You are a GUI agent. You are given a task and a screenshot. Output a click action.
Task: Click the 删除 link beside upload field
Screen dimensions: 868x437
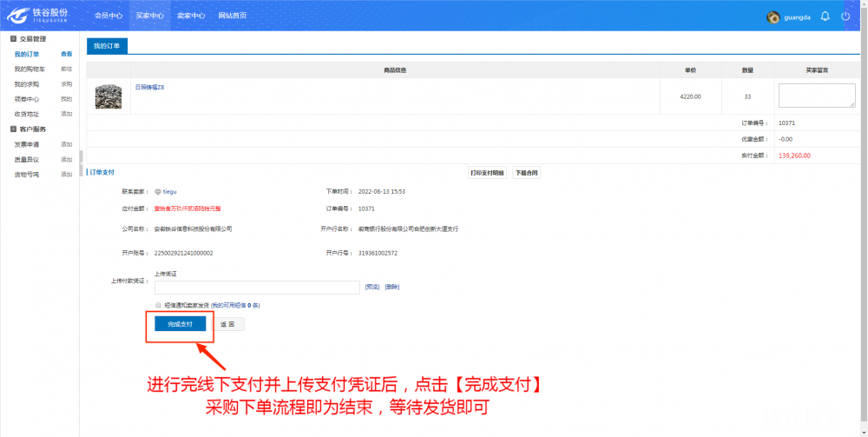tap(392, 287)
